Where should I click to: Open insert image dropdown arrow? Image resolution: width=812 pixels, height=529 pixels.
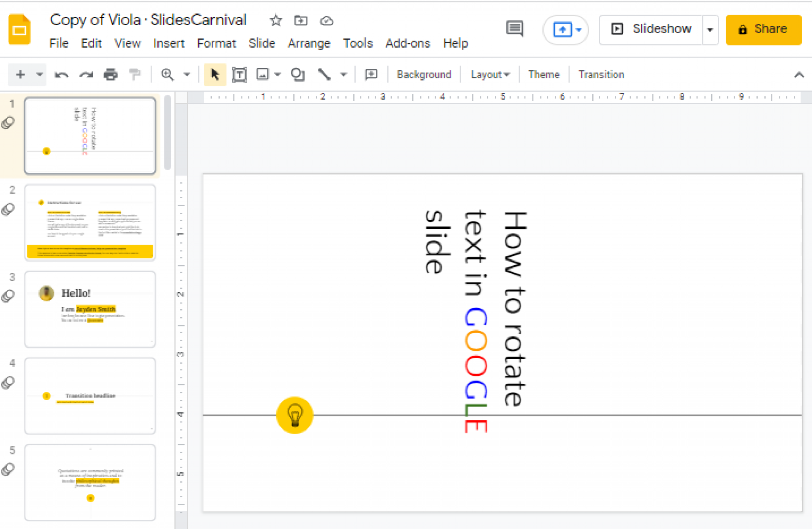coord(278,74)
